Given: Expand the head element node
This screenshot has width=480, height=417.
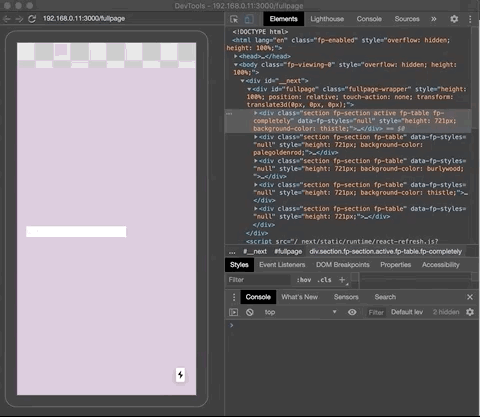Looking at the screenshot, I should [x=236, y=56].
